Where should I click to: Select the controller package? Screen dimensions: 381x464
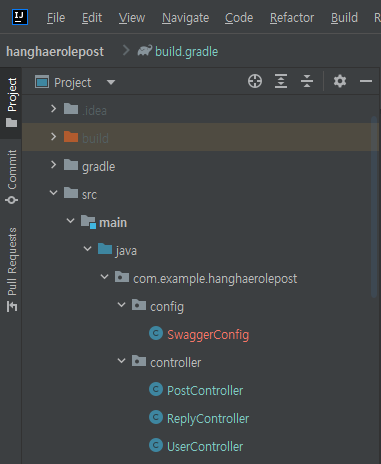pyautogui.click(x=175, y=363)
